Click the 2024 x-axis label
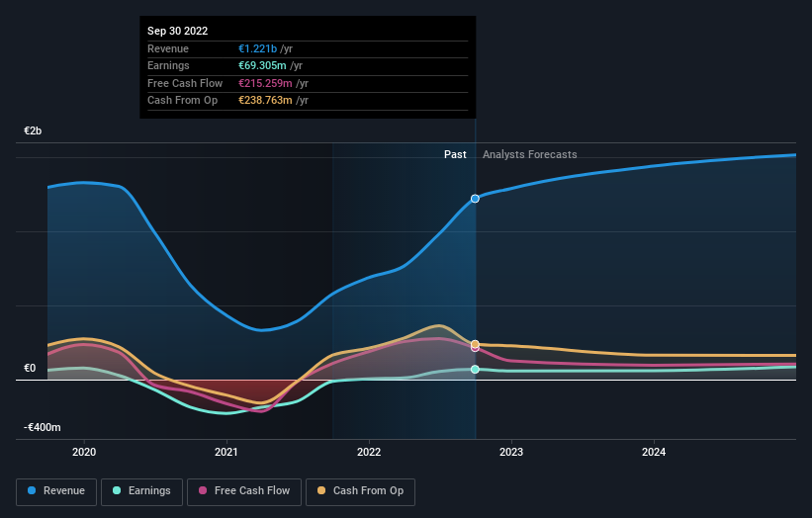 pos(654,452)
